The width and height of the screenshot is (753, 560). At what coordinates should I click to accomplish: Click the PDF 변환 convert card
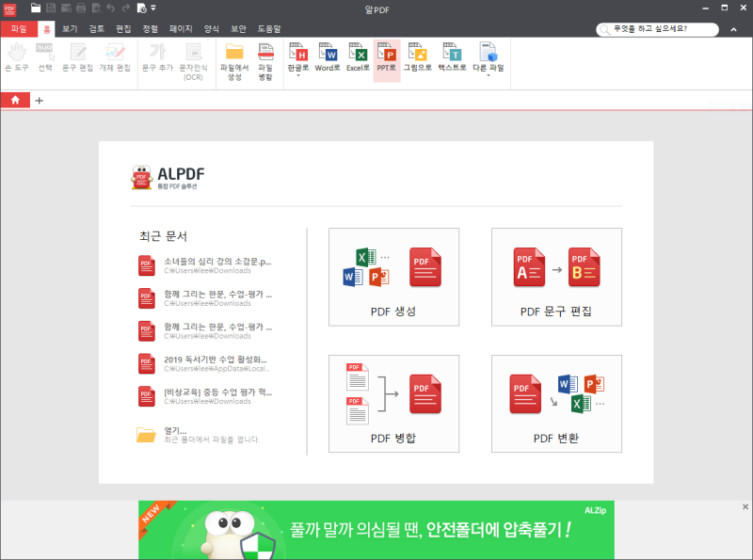click(x=556, y=404)
